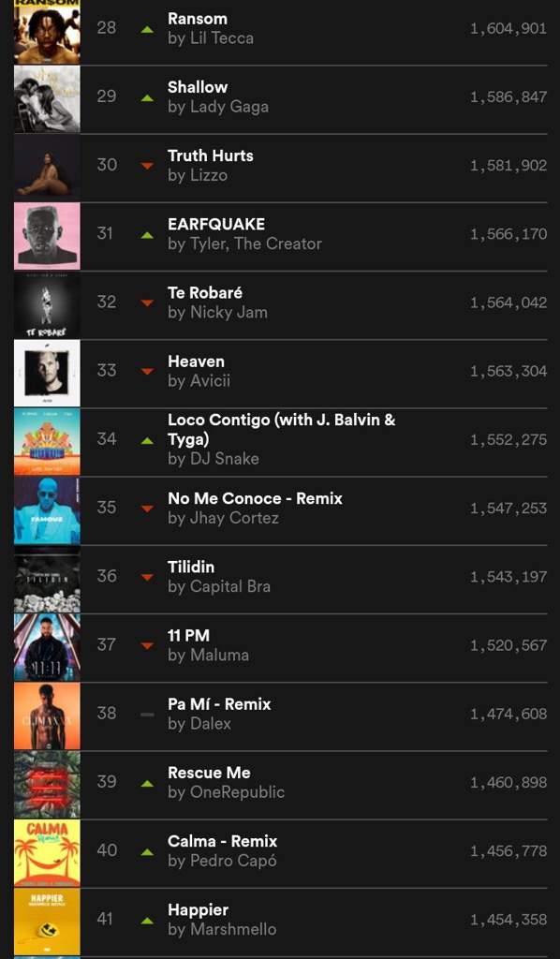Click the green up arrow for EARFQUAKE
This screenshot has width=560, height=959.
click(x=147, y=234)
